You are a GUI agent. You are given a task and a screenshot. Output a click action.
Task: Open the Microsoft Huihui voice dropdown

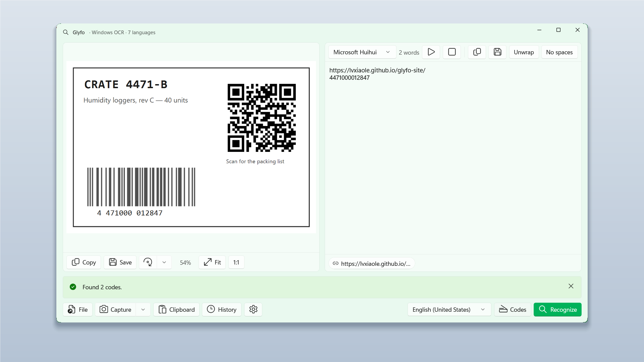pos(362,52)
